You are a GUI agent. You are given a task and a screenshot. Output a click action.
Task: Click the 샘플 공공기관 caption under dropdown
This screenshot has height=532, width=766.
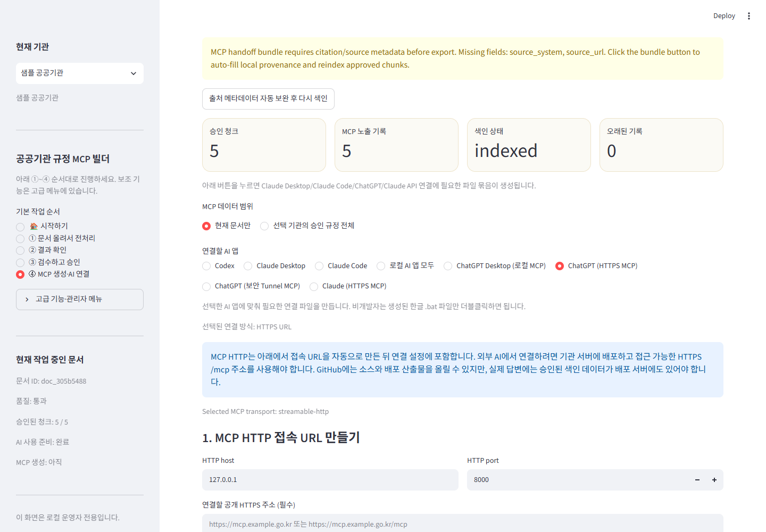click(x=37, y=98)
